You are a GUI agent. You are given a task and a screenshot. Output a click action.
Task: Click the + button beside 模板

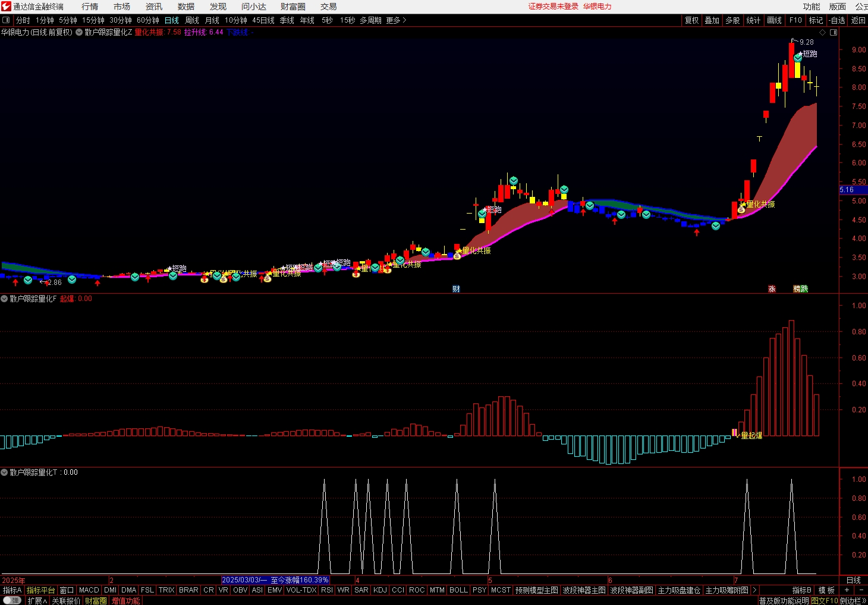(x=847, y=590)
